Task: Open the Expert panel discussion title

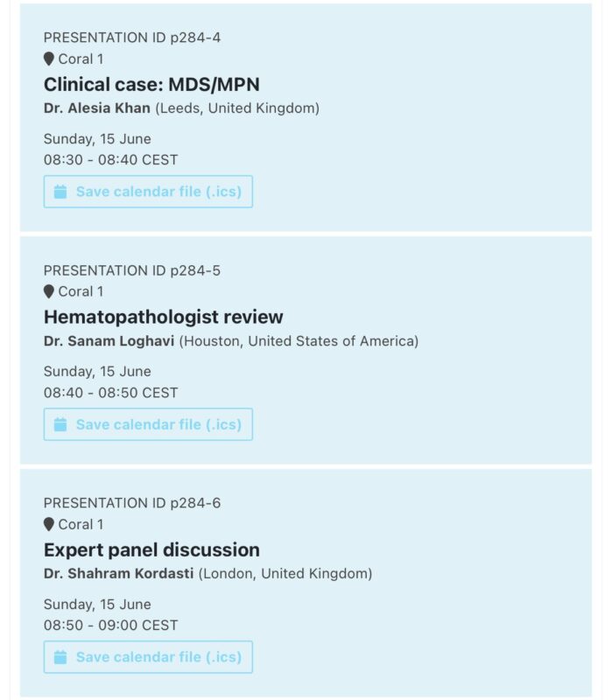Action: 151,549
